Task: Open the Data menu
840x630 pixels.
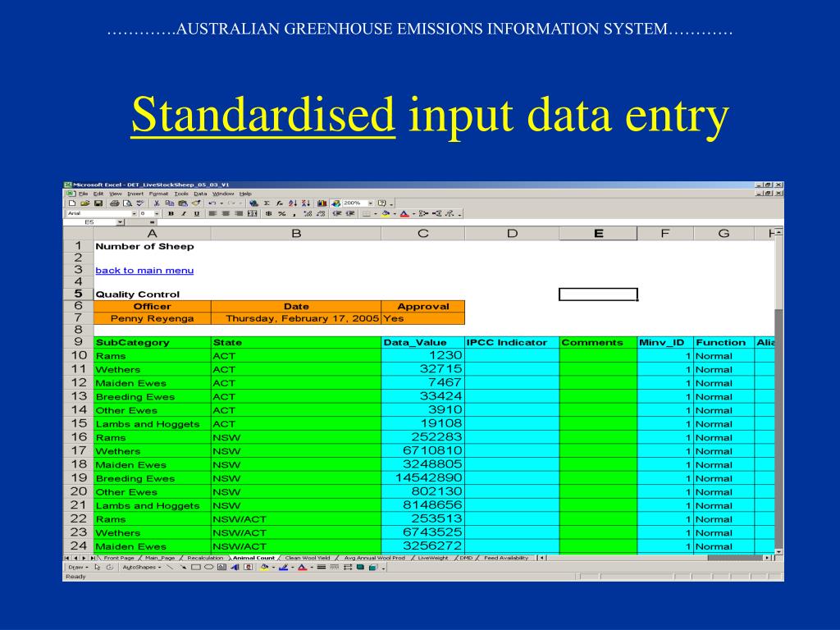Action: point(200,194)
